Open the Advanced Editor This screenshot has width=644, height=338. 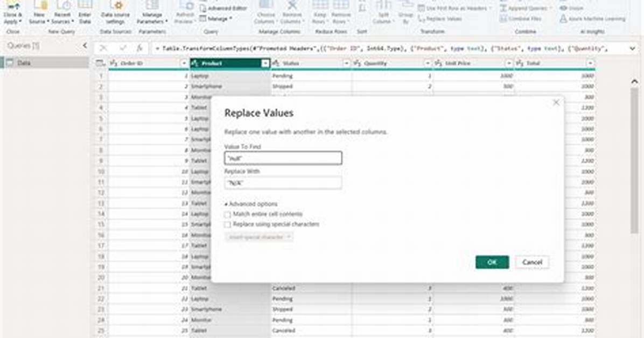223,8
